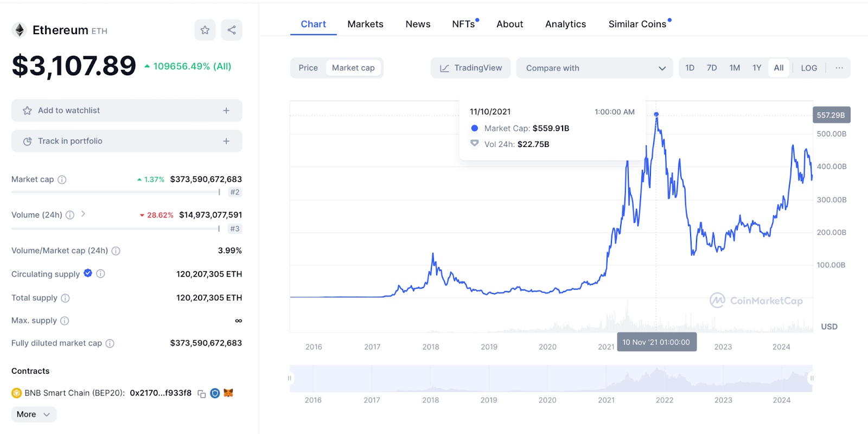Open the Analytics tab
868x434 pixels.
565,24
